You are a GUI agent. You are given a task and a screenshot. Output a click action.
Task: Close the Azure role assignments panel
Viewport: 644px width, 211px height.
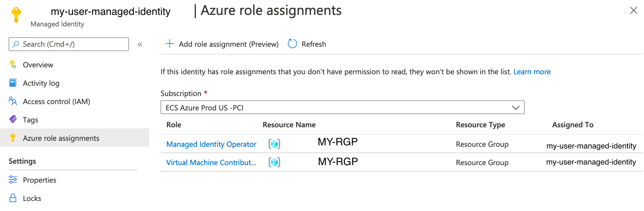(633, 11)
